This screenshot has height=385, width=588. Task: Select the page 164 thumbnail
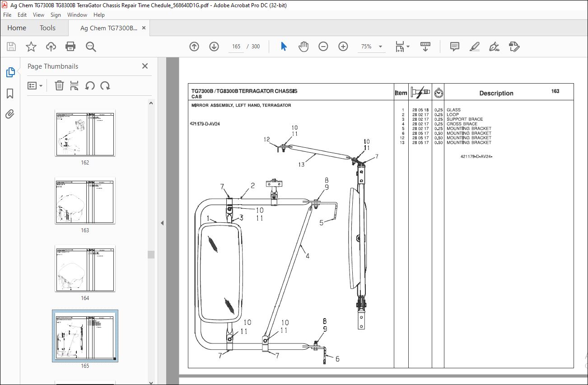coord(85,268)
